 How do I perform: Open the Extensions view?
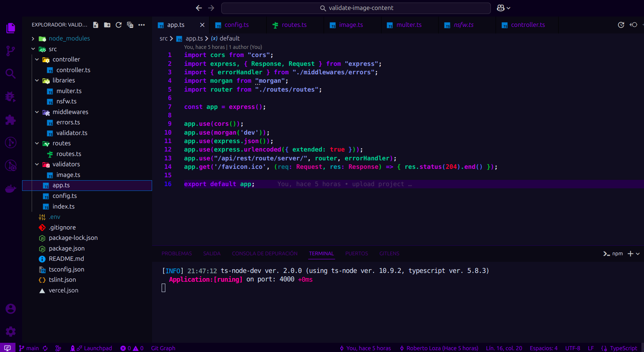[x=11, y=120]
